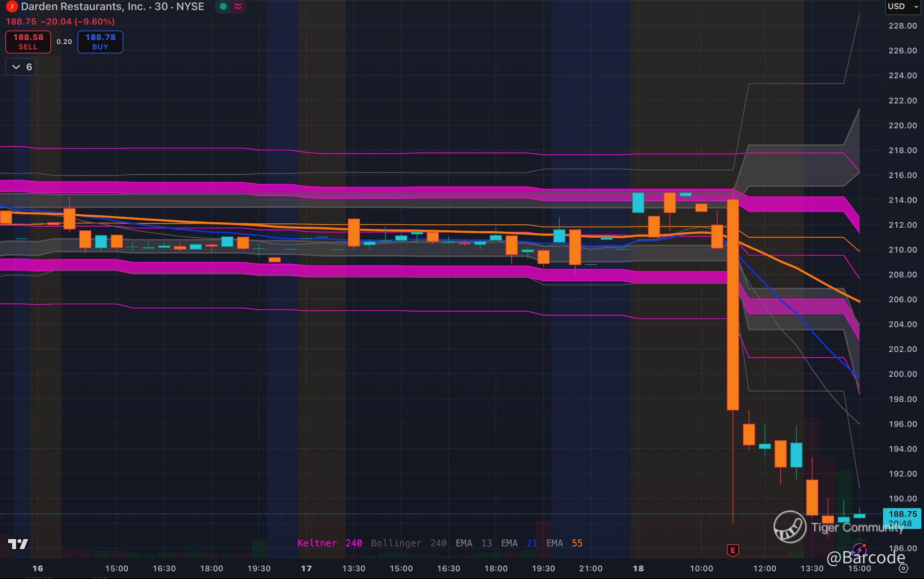Toggle the EMA 55 indicator label
Image resolution: width=924 pixels, height=579 pixels.
tap(564, 543)
